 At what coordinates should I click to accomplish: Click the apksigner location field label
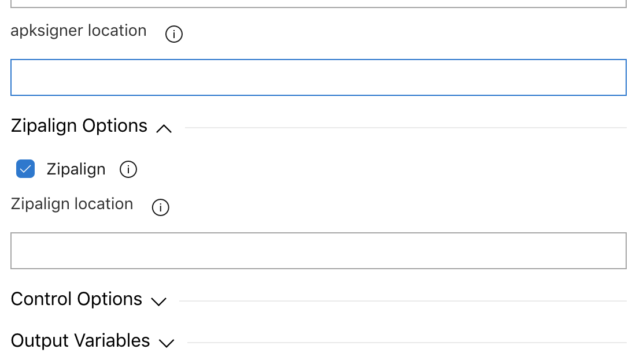click(x=79, y=31)
